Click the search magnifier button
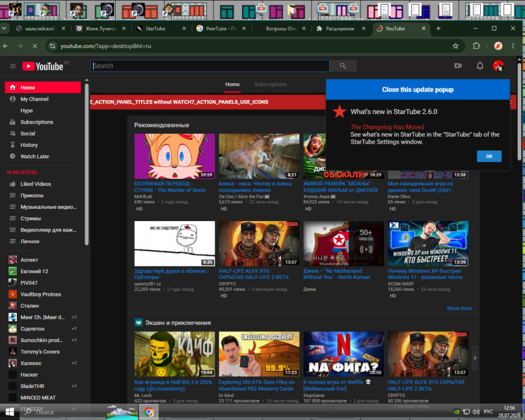Viewport: 525px width, 420px height. tap(343, 66)
